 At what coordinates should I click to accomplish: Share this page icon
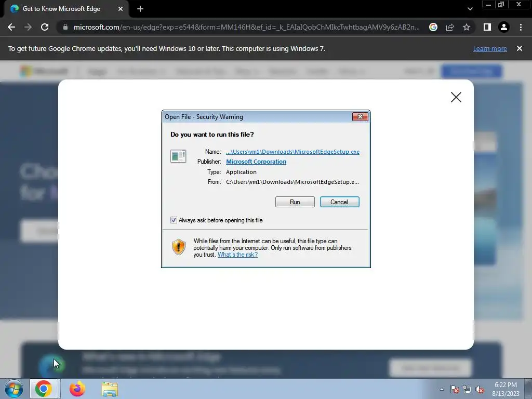coord(450,27)
